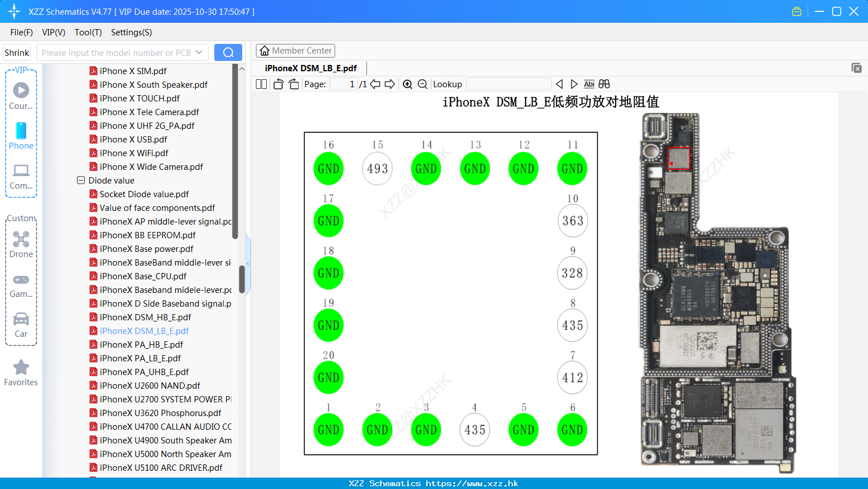Open the Settings(S) menu
Image resolution: width=868 pixels, height=489 pixels.
pyautogui.click(x=132, y=32)
